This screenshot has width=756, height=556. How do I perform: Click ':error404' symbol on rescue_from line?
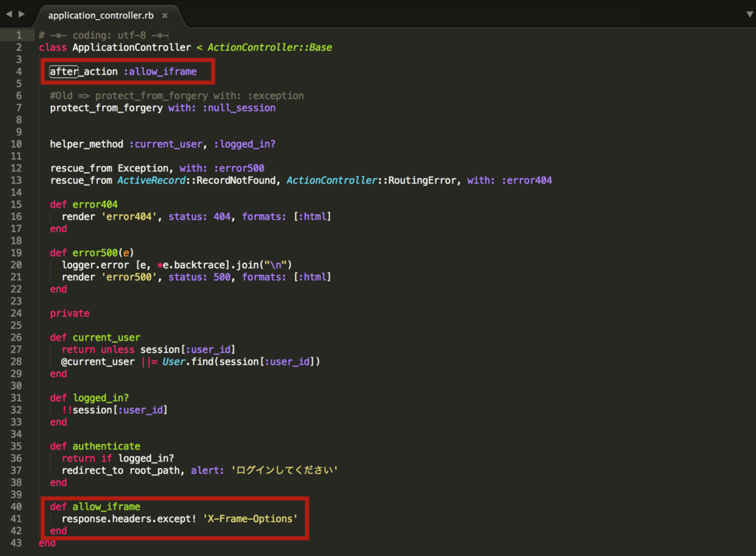pyautogui.click(x=527, y=180)
